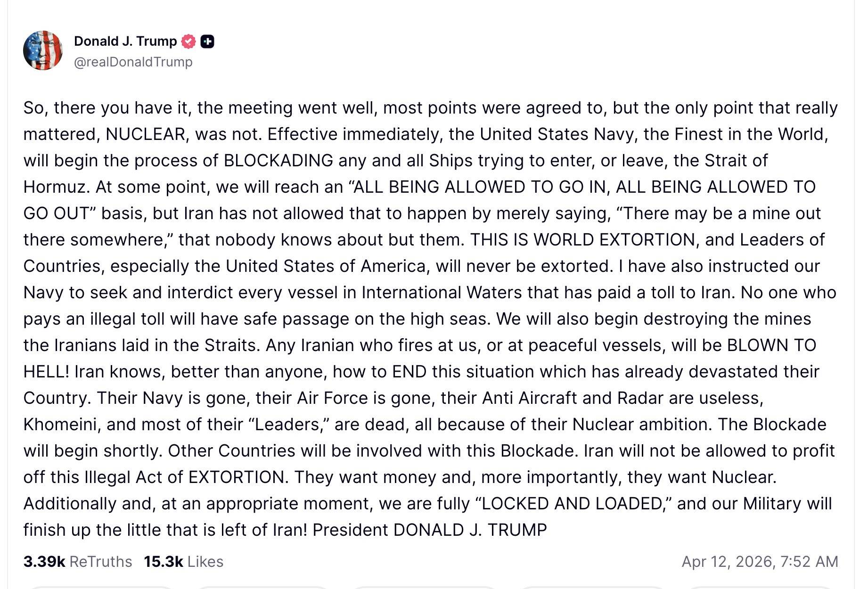Screen dimensions: 868x589
Task: Click the word BLOCKADING in the post
Action: (278, 161)
